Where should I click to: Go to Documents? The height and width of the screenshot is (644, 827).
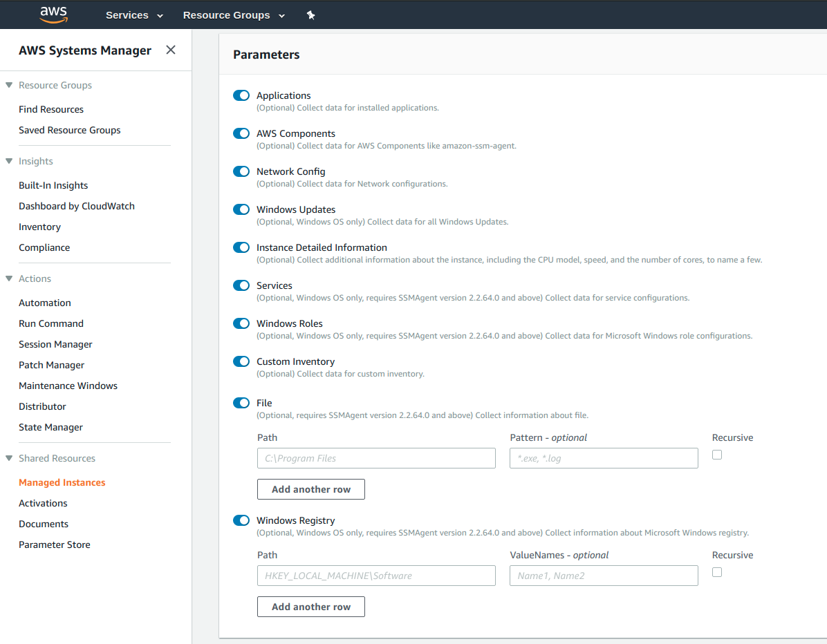[x=44, y=524]
